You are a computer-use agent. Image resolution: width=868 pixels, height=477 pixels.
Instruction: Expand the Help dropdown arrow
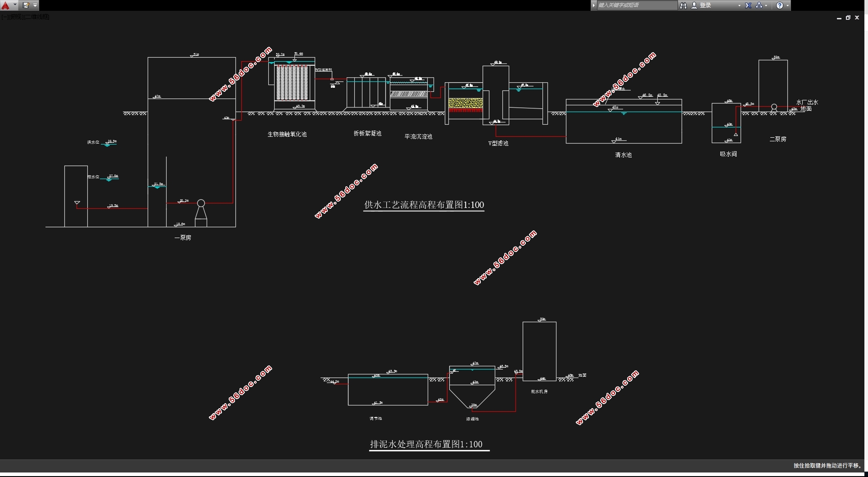[787, 5]
